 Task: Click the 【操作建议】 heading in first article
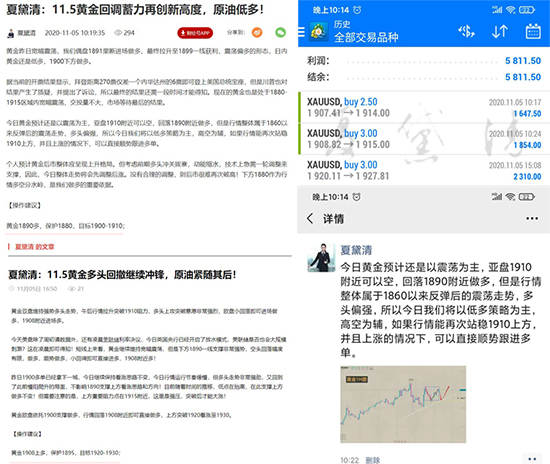pyautogui.click(x=25, y=205)
